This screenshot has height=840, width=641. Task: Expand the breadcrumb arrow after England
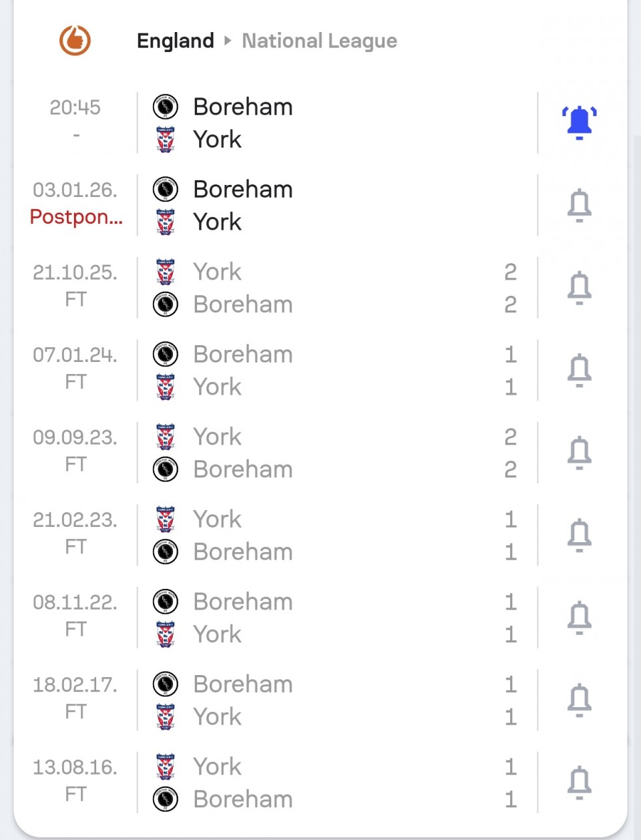[228, 41]
